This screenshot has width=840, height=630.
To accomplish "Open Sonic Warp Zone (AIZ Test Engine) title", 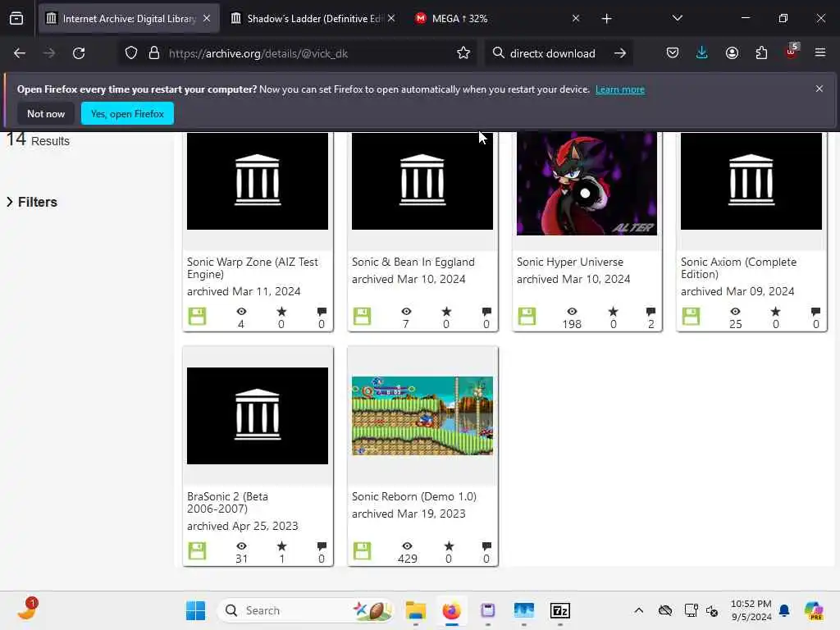I will coord(253,268).
